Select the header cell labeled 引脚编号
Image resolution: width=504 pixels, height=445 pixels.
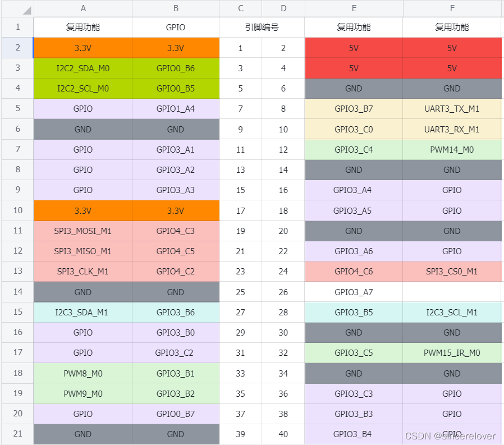pos(262,27)
